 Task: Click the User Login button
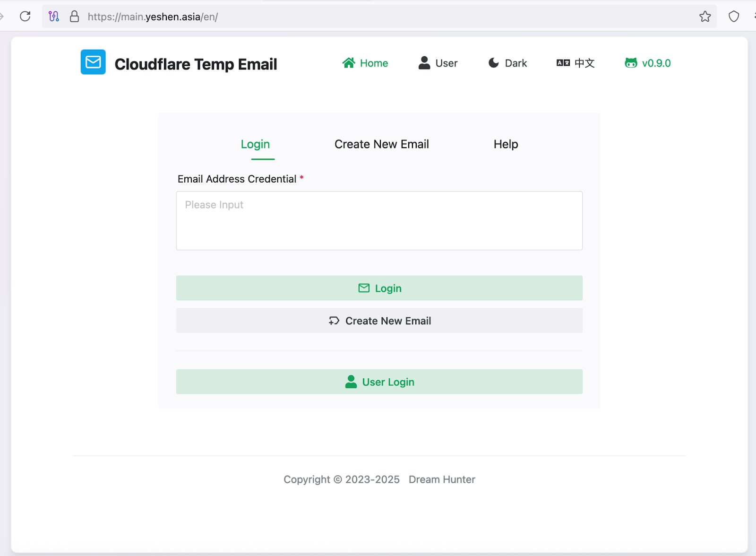[379, 382]
